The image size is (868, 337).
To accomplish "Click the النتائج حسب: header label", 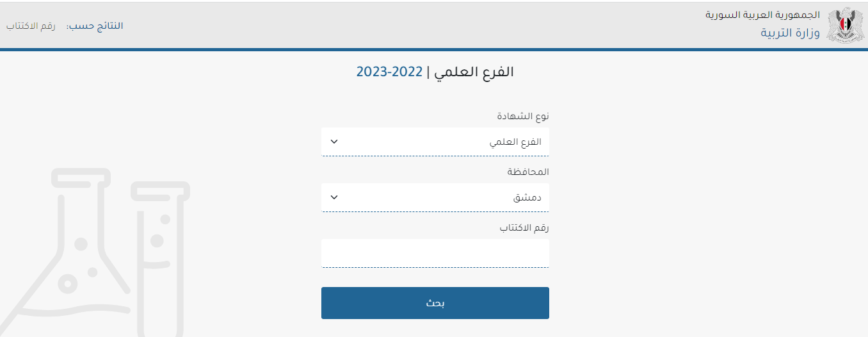I will (95, 26).
